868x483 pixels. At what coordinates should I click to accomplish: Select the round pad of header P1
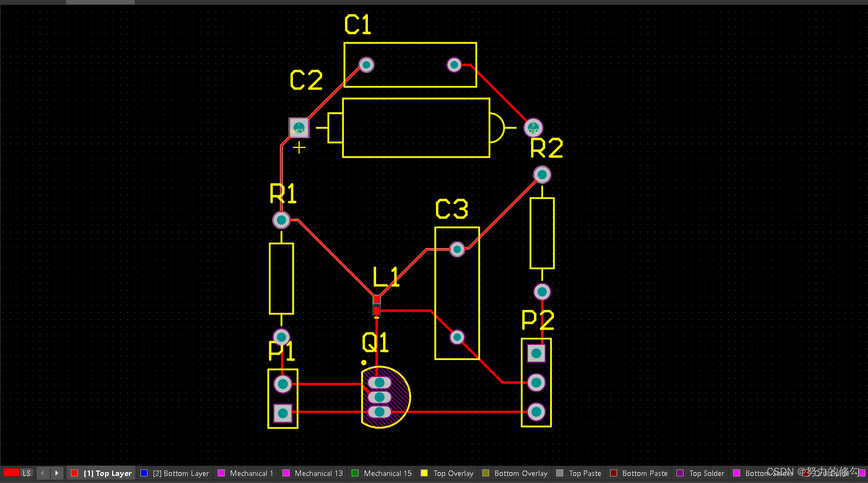283,384
